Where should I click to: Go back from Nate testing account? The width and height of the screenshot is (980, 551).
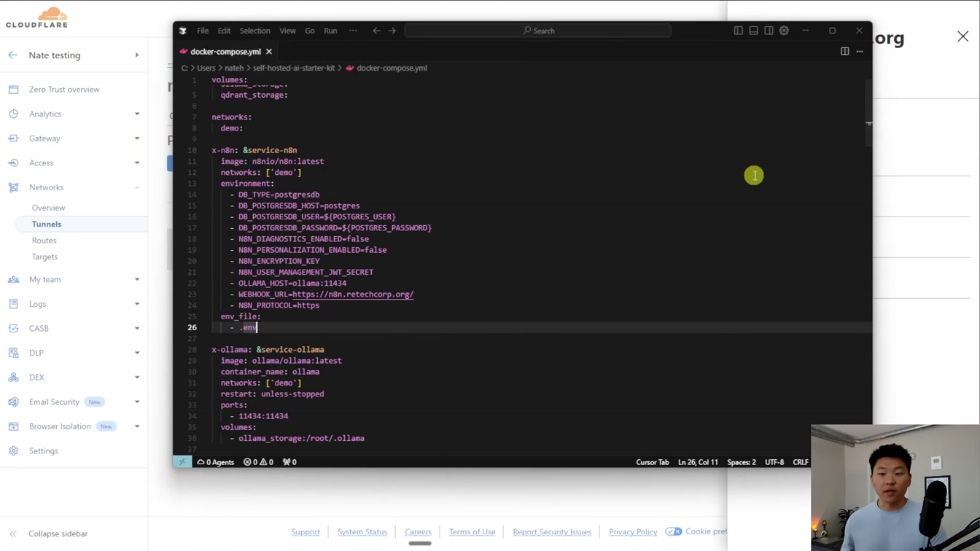12,55
